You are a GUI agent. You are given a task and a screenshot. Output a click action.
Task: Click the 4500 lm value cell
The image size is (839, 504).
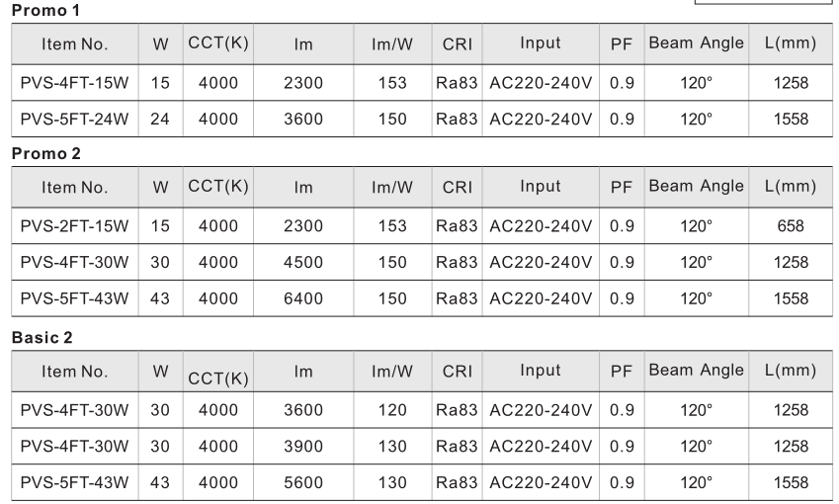click(303, 262)
